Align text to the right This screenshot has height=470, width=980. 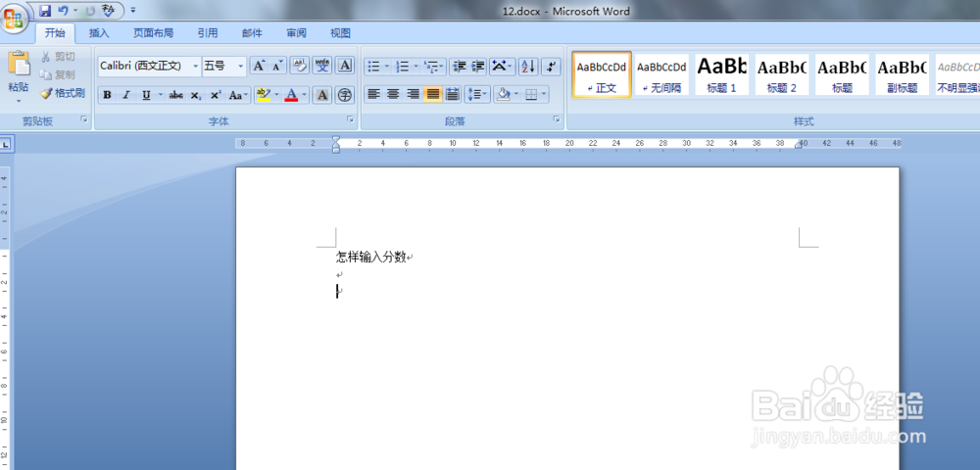coord(413,94)
